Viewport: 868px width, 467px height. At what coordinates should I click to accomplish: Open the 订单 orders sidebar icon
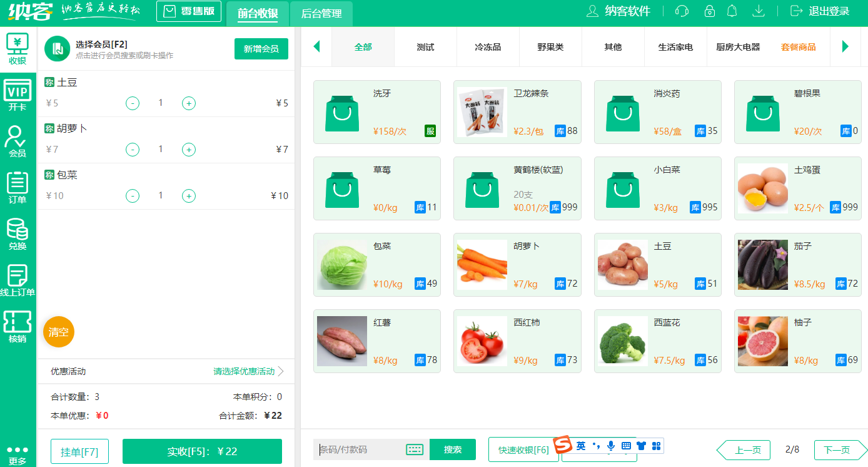click(x=17, y=186)
